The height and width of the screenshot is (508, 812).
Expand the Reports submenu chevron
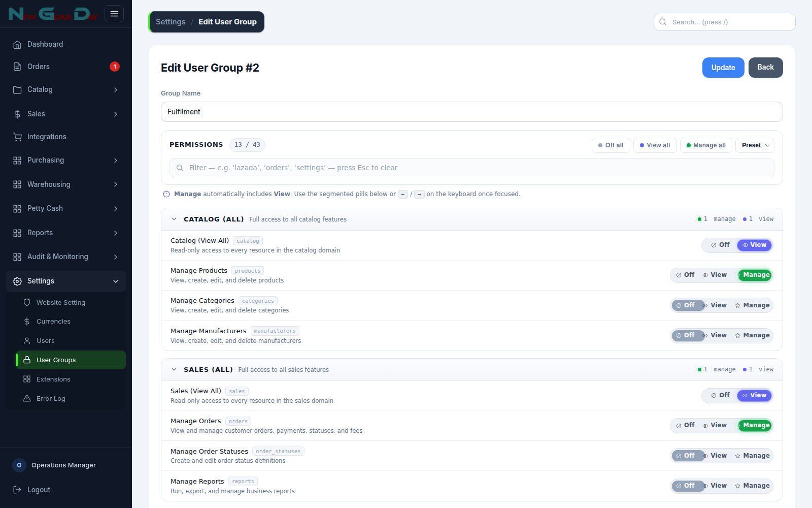(x=116, y=233)
